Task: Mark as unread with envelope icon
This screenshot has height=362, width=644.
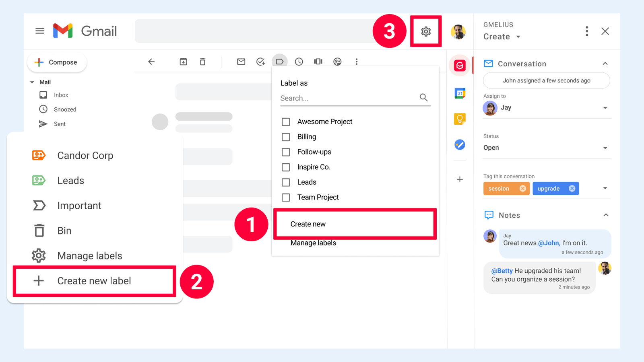Action: pos(241,62)
